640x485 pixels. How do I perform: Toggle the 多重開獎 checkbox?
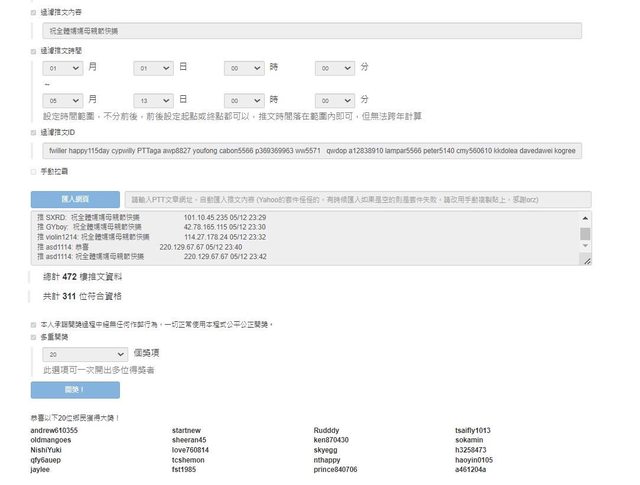pos(34,339)
